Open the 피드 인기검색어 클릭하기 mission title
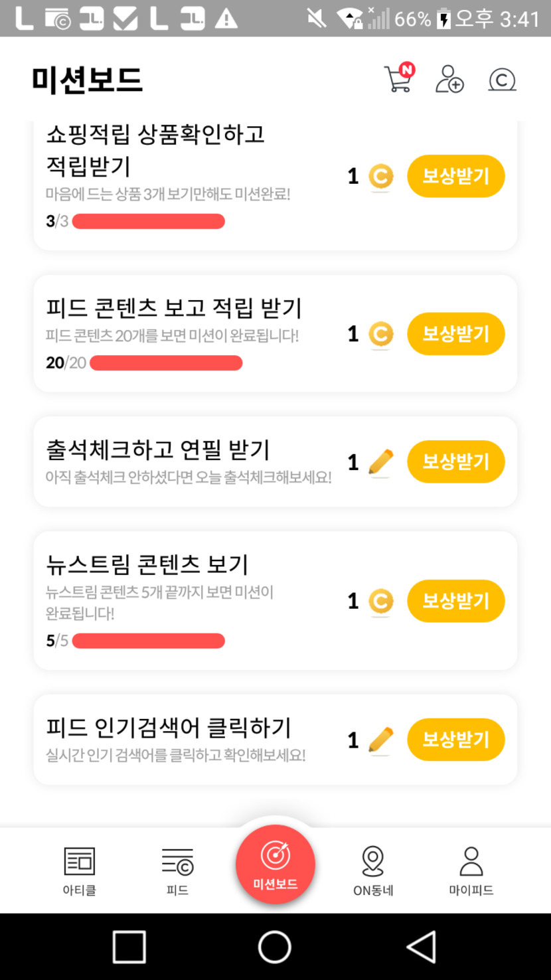Viewport: 551px width, 980px height. (x=169, y=728)
